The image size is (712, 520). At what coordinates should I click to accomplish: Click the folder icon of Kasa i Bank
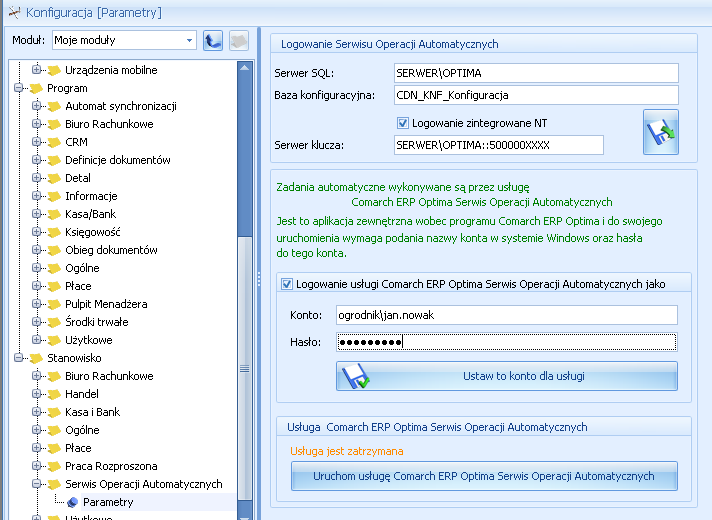tap(54, 412)
